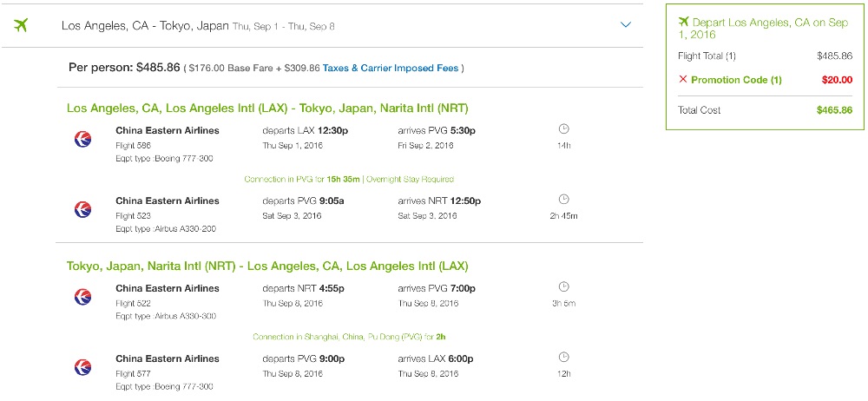Click the green airplane icon beside the itinerary title
The height and width of the screenshot is (401, 868).
(21, 25)
